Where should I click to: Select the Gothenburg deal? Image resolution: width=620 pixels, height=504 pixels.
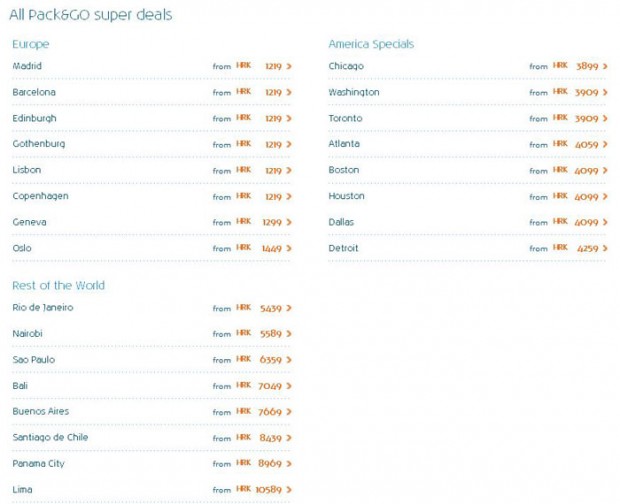[38, 144]
